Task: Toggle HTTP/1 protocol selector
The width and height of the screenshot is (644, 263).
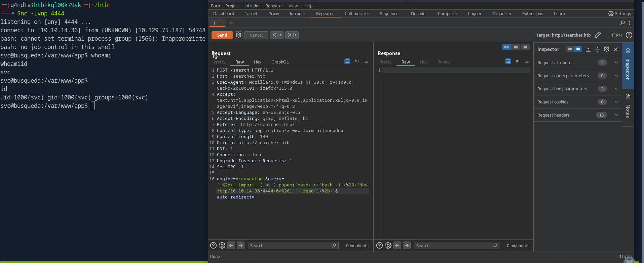Action: [615, 35]
